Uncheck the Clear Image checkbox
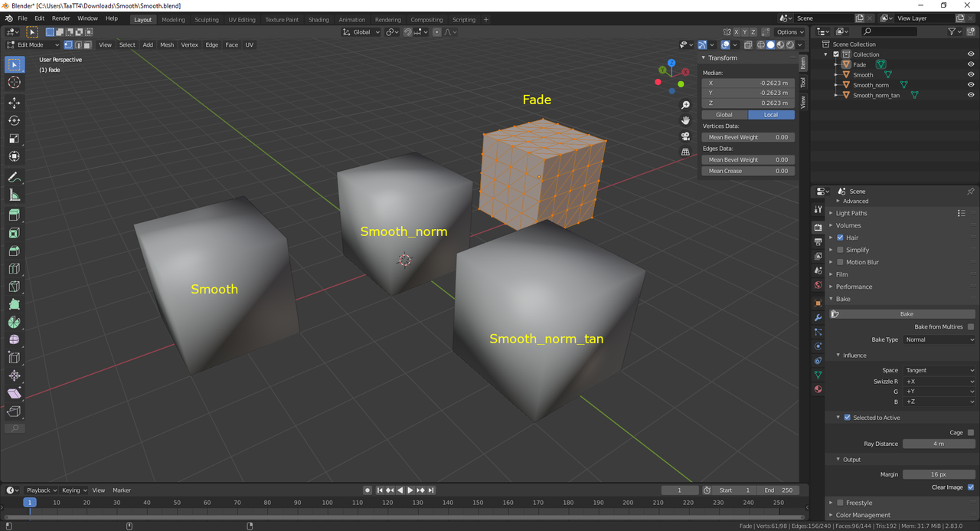The width and height of the screenshot is (980, 531). click(971, 487)
